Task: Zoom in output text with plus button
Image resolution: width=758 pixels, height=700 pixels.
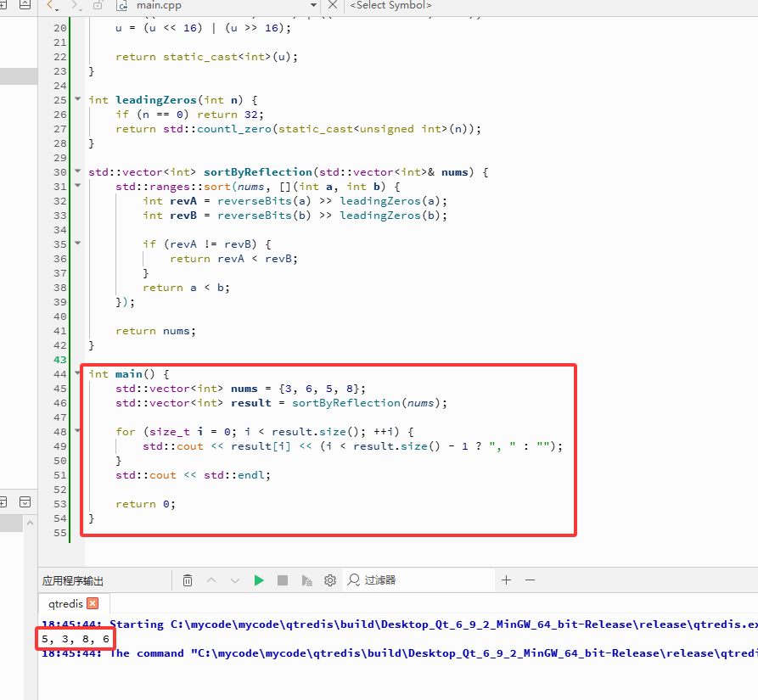Action: [506, 580]
